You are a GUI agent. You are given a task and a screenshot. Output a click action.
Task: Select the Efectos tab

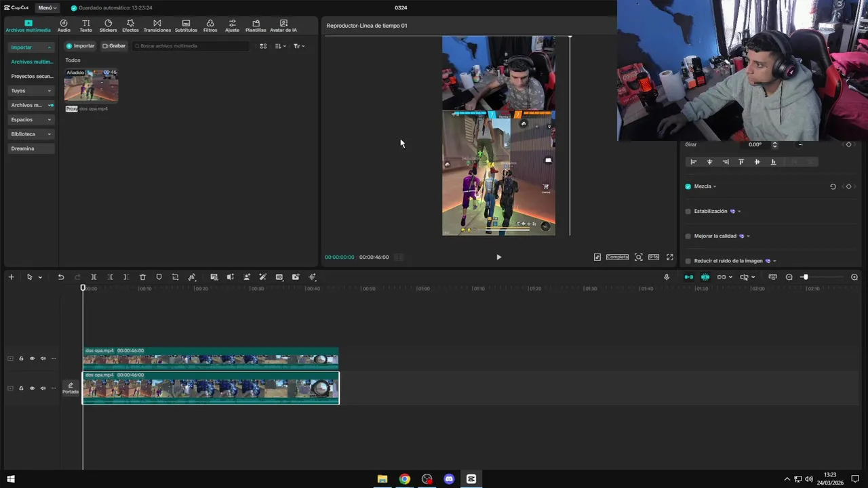click(130, 26)
